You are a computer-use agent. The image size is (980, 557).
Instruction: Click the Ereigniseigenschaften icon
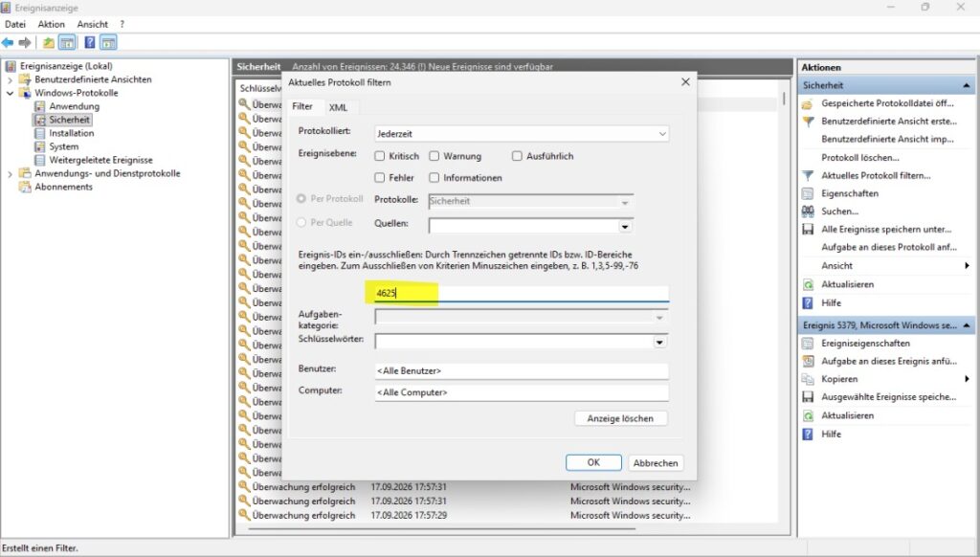pos(808,344)
